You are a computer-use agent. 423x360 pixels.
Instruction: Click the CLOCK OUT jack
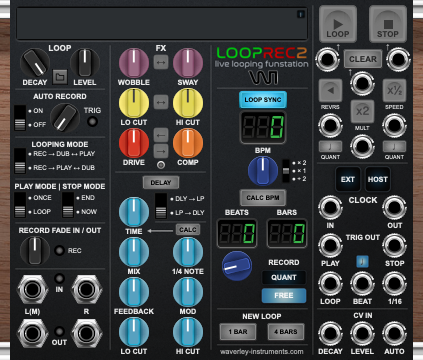(x=394, y=207)
